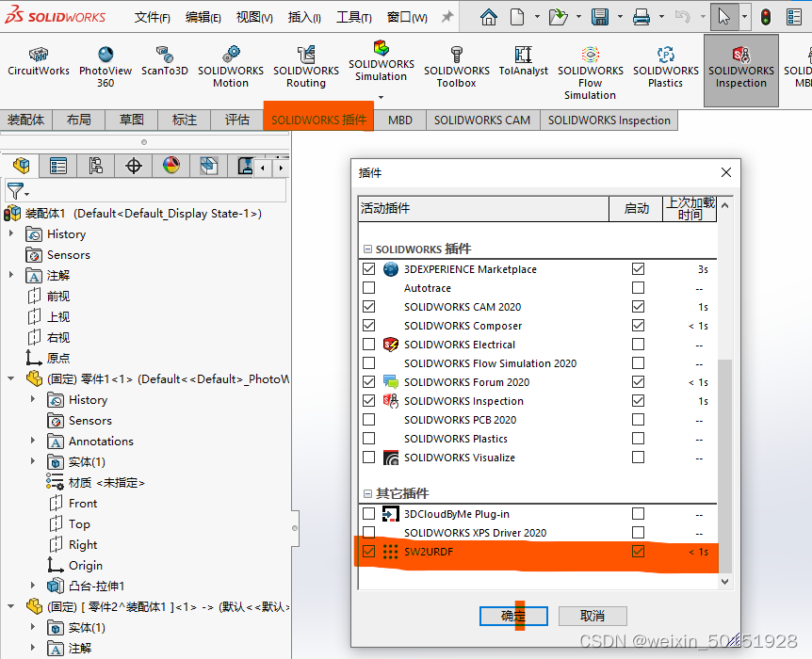Click the 活动插件 column header
This screenshot has width=812, height=659.
pyautogui.click(x=483, y=209)
